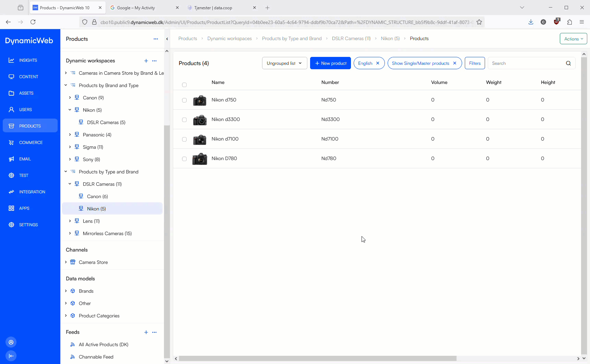This screenshot has width=590, height=364.
Task: Expand the Canon (9) tree node
Action: click(70, 98)
